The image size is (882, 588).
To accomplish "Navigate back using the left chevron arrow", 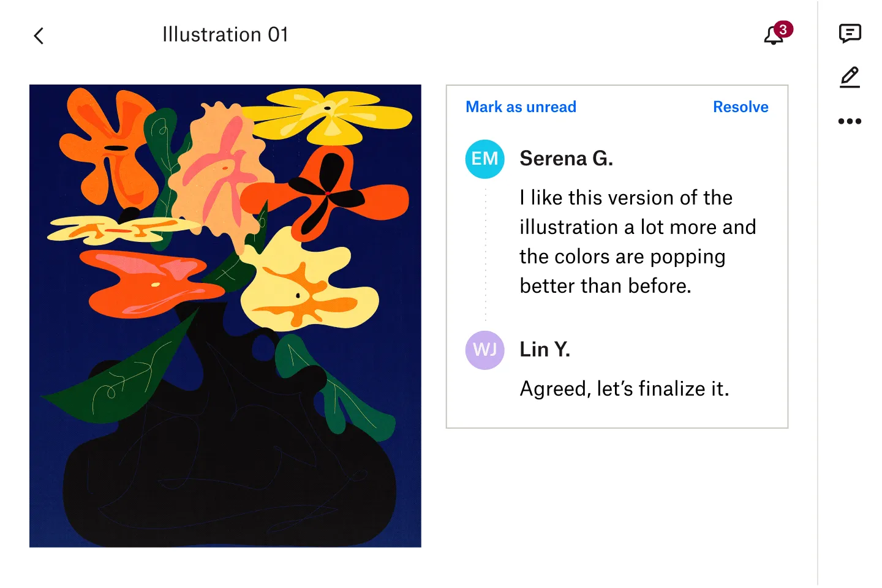I will [x=39, y=36].
